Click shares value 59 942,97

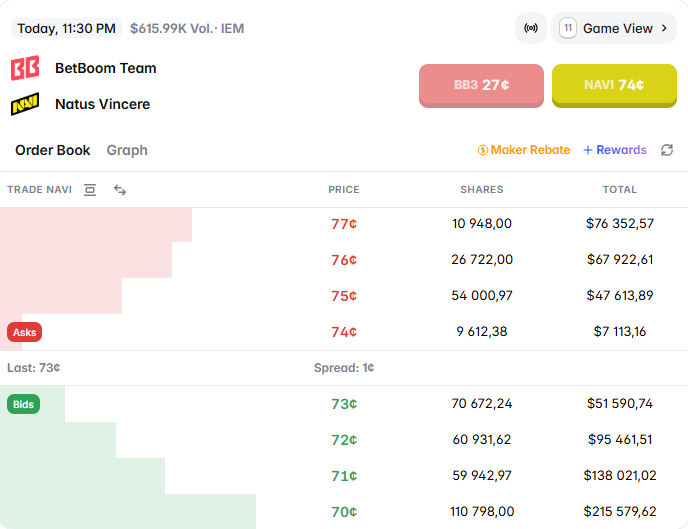(482, 475)
